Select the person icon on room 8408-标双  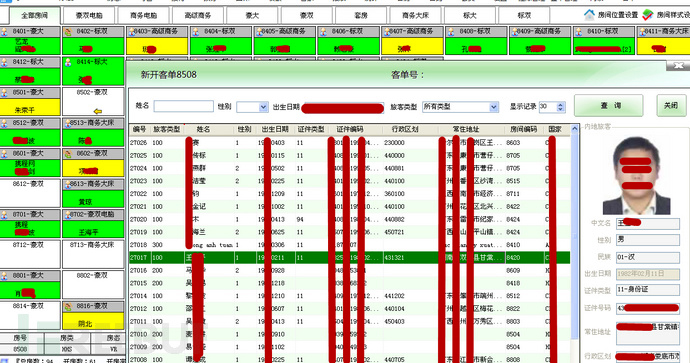tap(451, 32)
